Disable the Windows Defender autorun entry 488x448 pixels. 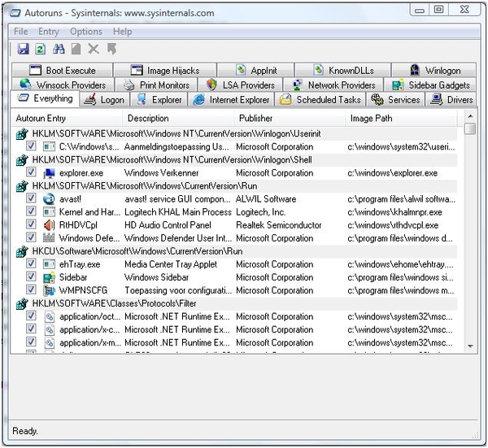[x=31, y=237]
